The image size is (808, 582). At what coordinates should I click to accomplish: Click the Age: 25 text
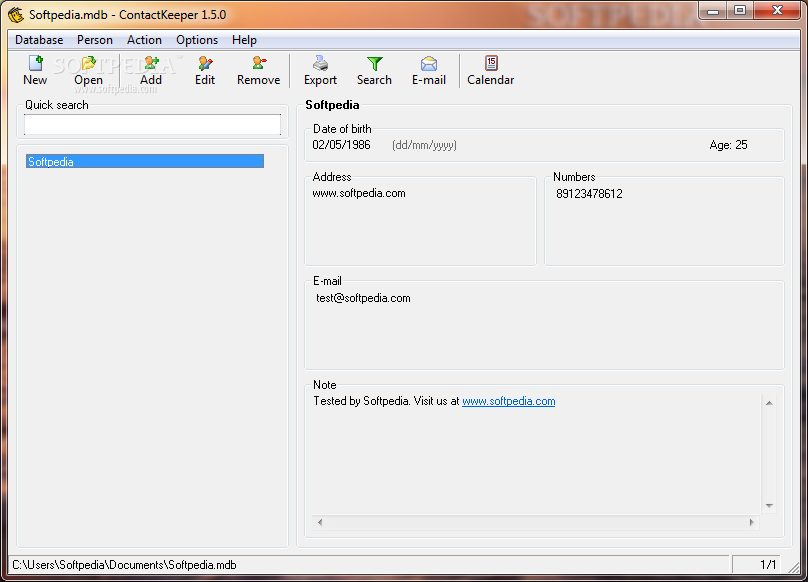click(x=728, y=145)
